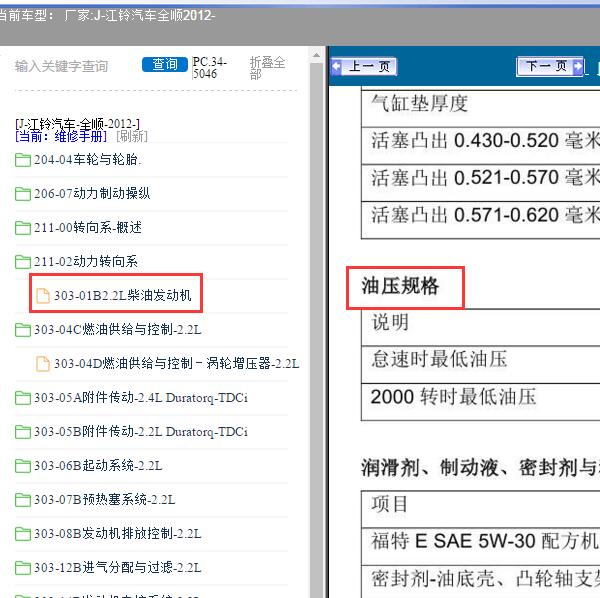Image resolution: width=600 pixels, height=598 pixels.
Task: Click the 怠速时最低油压 row
Action: click(x=481, y=365)
